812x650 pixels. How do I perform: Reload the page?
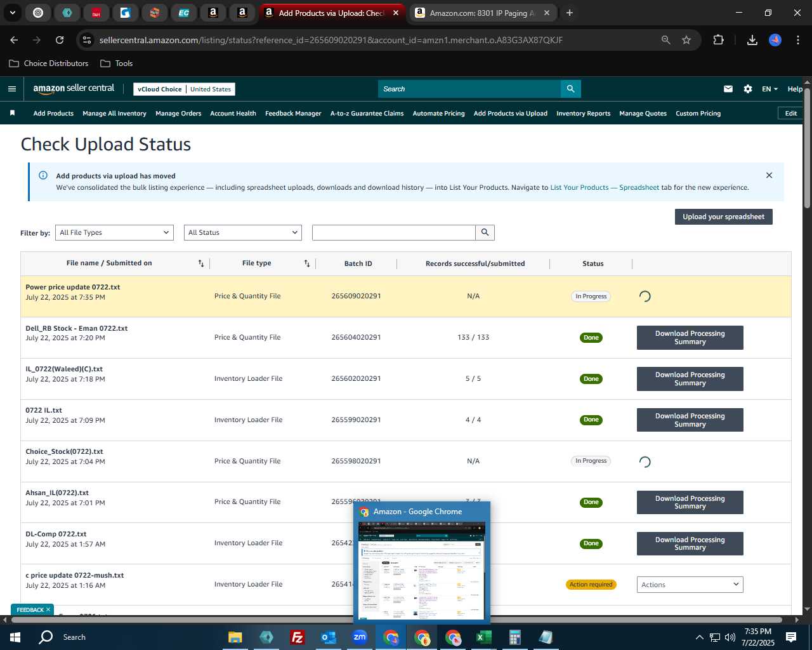(60, 40)
